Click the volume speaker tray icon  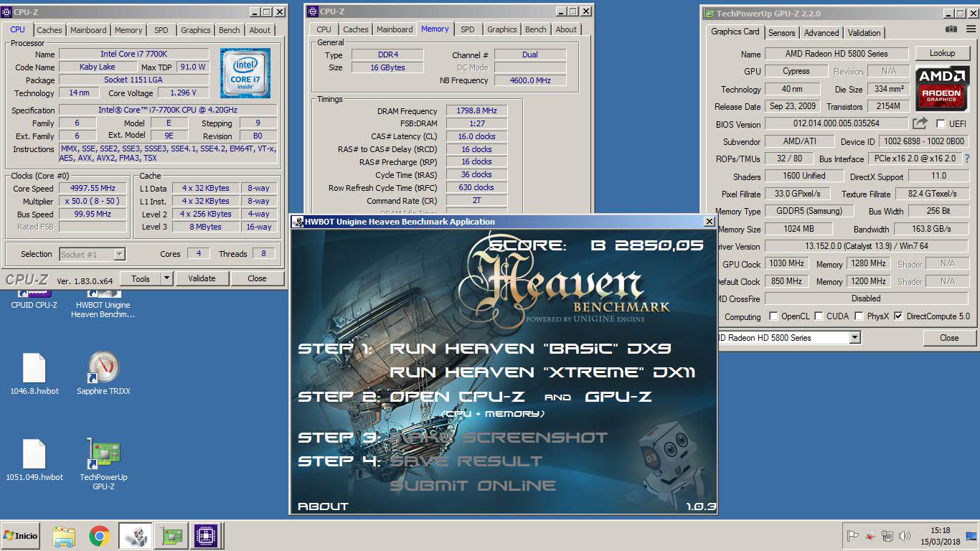(905, 536)
